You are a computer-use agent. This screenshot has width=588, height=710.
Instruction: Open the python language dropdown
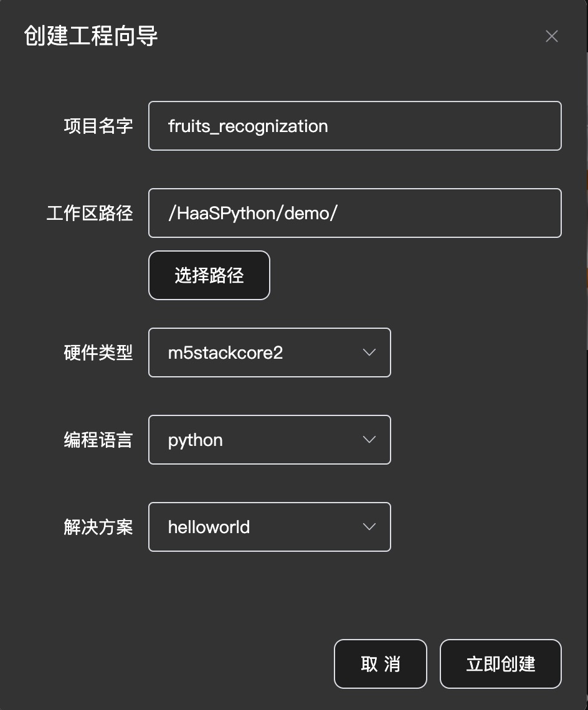tap(270, 440)
